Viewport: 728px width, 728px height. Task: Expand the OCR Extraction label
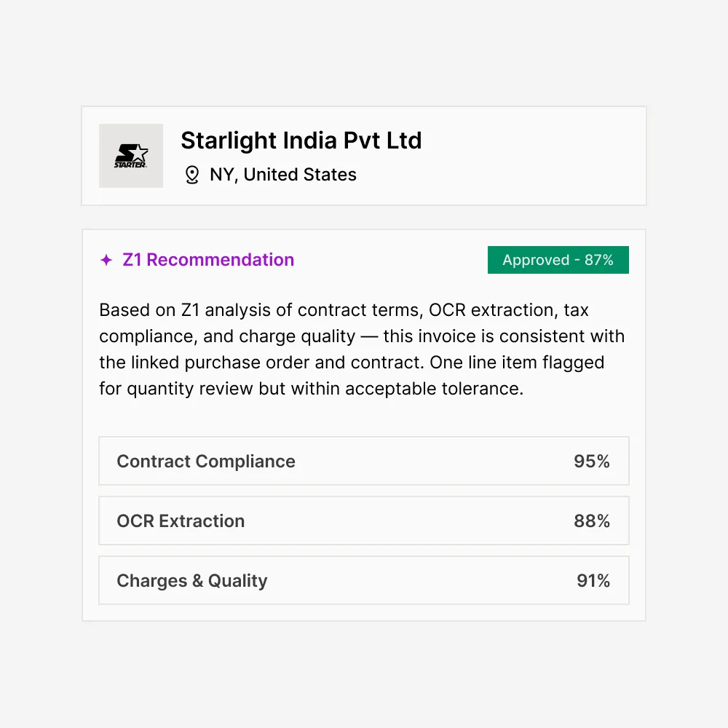pos(181,521)
